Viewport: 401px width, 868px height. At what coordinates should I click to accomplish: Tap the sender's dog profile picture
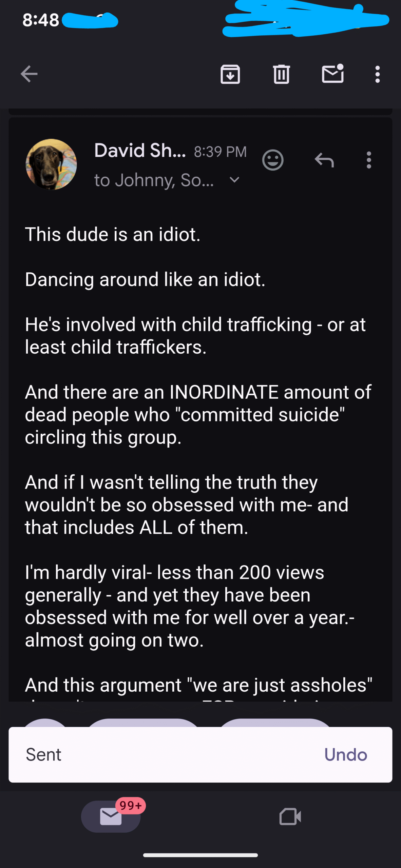click(x=51, y=164)
